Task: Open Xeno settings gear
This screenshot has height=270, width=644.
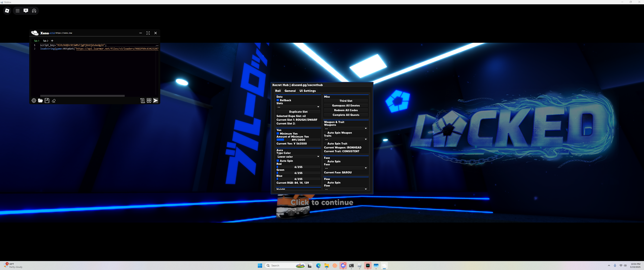Action: click(x=34, y=100)
